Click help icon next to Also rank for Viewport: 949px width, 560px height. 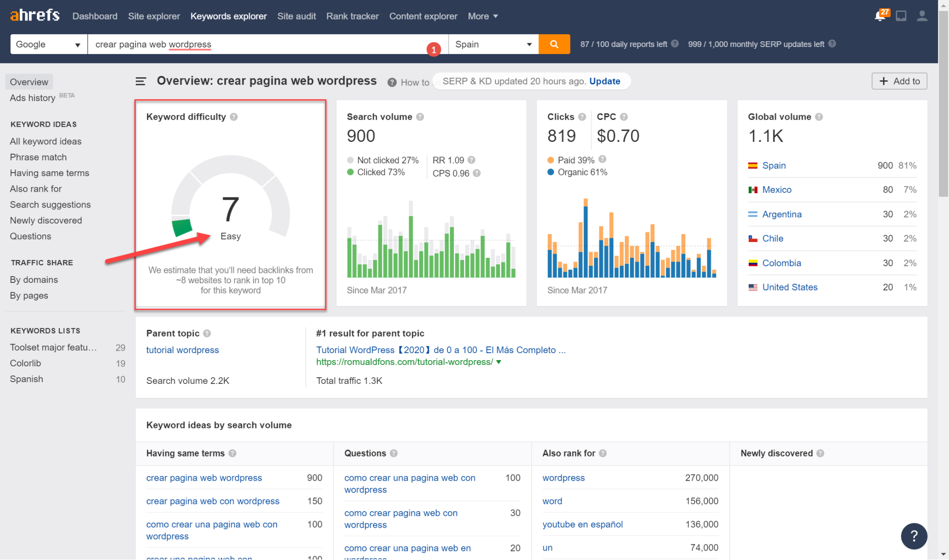pos(602,453)
